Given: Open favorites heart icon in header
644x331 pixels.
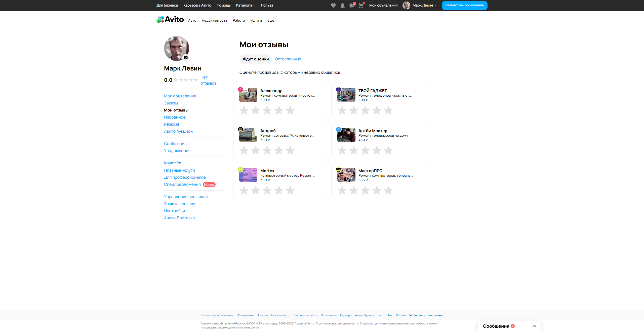Looking at the screenshot, I should tap(333, 6).
